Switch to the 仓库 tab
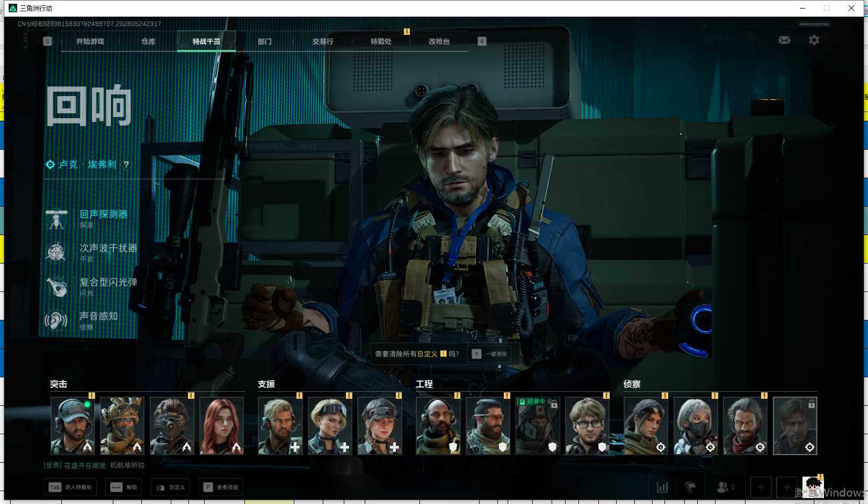The width and height of the screenshot is (868, 504). tap(148, 41)
